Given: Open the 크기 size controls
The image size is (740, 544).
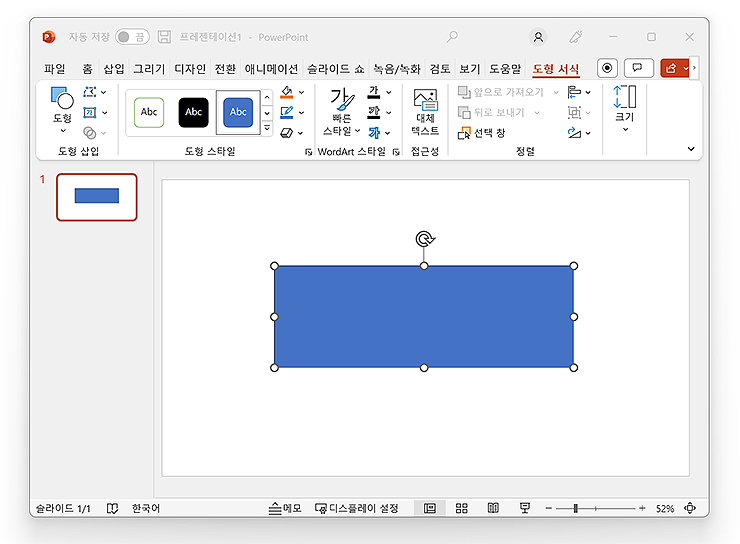Looking at the screenshot, I should (x=625, y=109).
